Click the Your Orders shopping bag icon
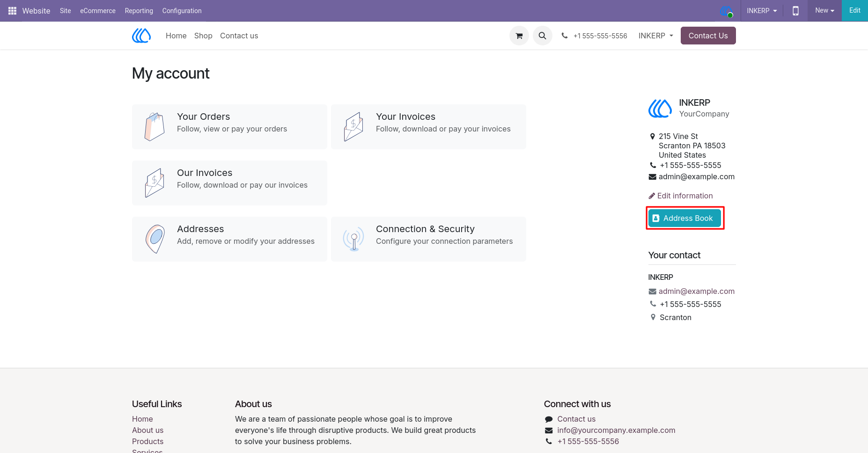Screen dimensions: 868x453 point(154,127)
